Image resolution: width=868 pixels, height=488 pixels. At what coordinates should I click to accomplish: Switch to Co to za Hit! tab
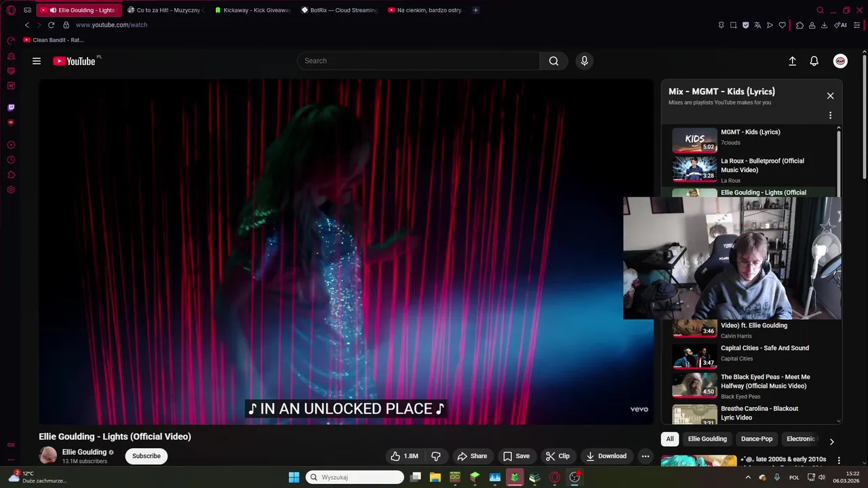click(165, 10)
